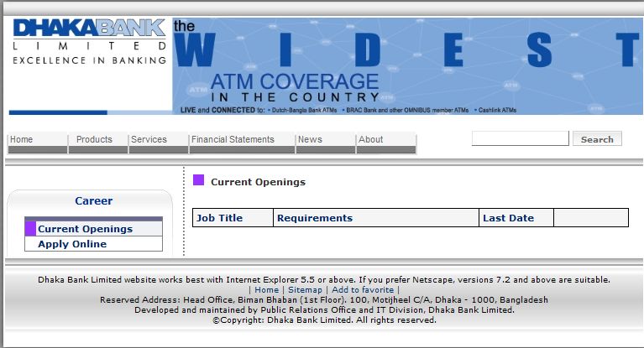Open the footer Home link
The image size is (644, 348).
tap(266, 290)
